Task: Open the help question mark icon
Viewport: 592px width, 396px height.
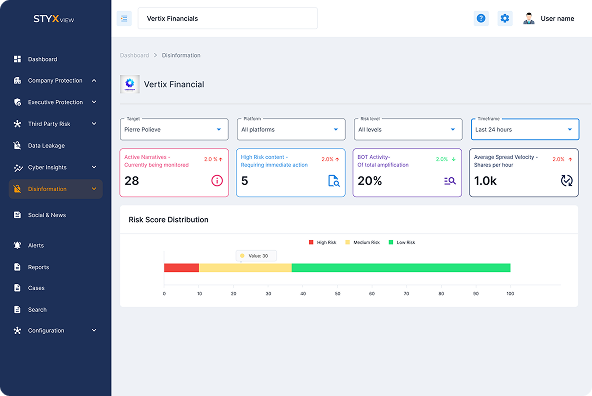Action: point(481,18)
